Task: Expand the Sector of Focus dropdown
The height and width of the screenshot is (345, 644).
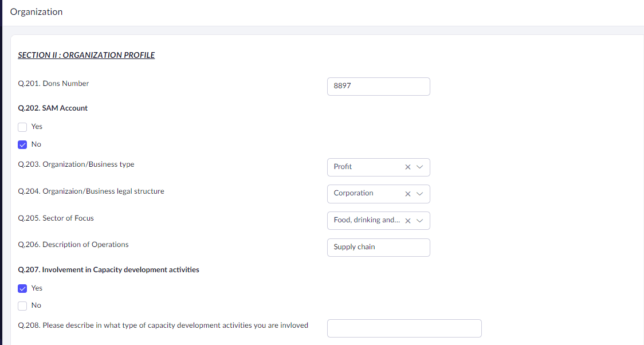Action: pos(420,221)
